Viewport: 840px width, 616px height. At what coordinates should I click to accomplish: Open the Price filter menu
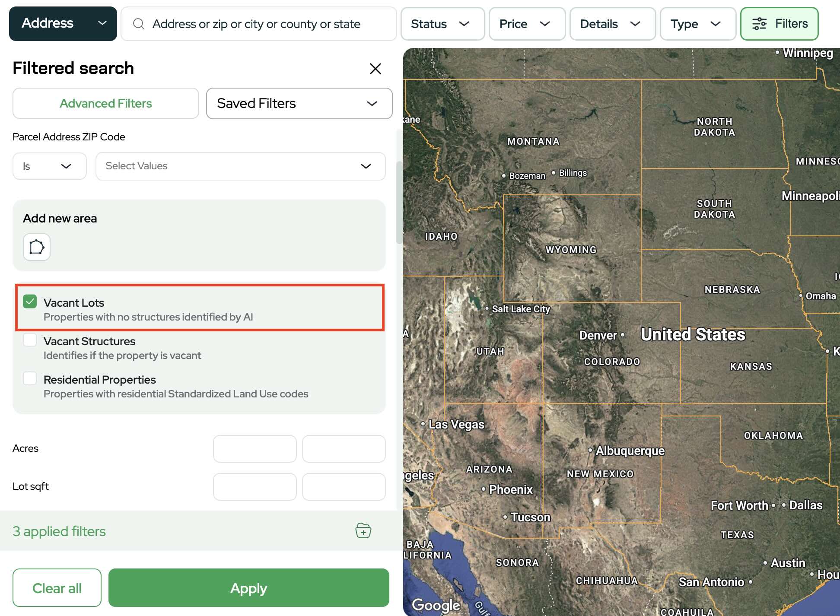click(x=527, y=24)
